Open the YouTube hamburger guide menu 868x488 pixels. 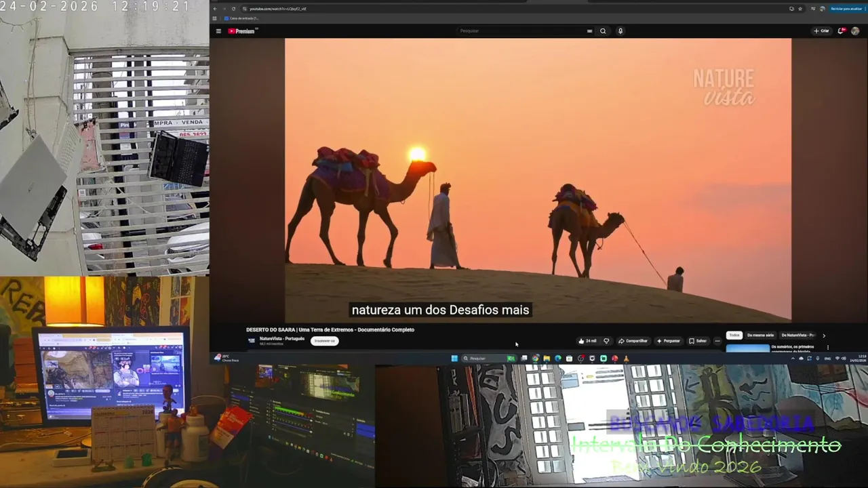218,30
